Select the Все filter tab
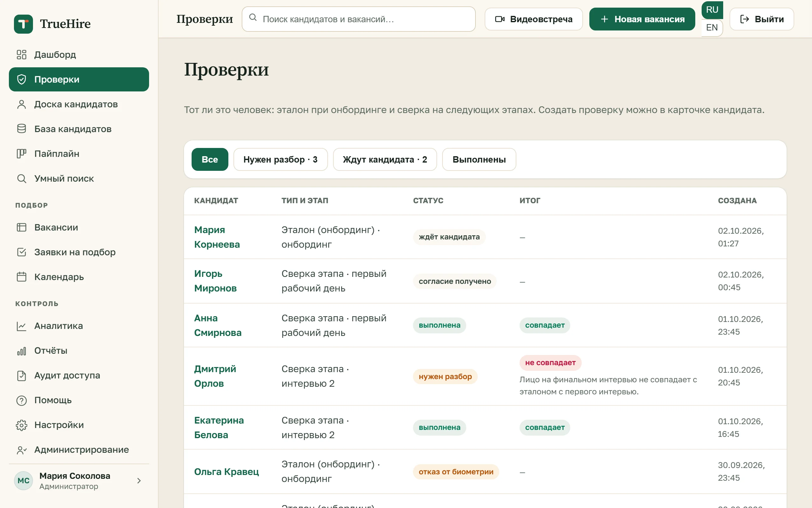 pyautogui.click(x=210, y=159)
